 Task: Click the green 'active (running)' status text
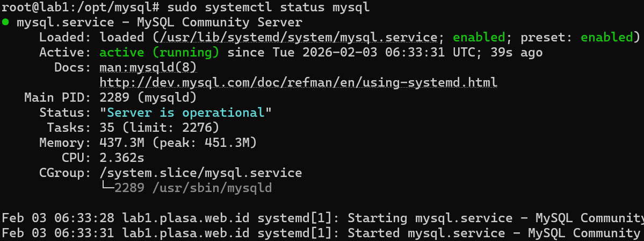[x=160, y=53]
